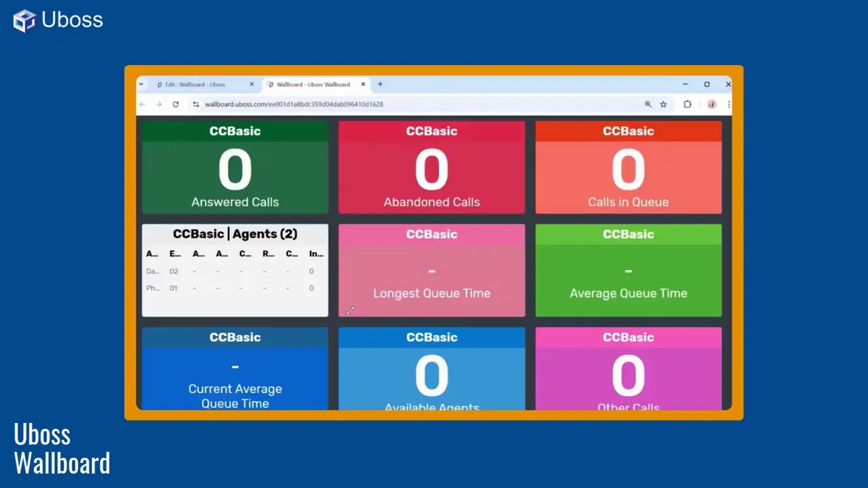
Task: Click the dash above Average Queue Time
Action: (x=628, y=271)
